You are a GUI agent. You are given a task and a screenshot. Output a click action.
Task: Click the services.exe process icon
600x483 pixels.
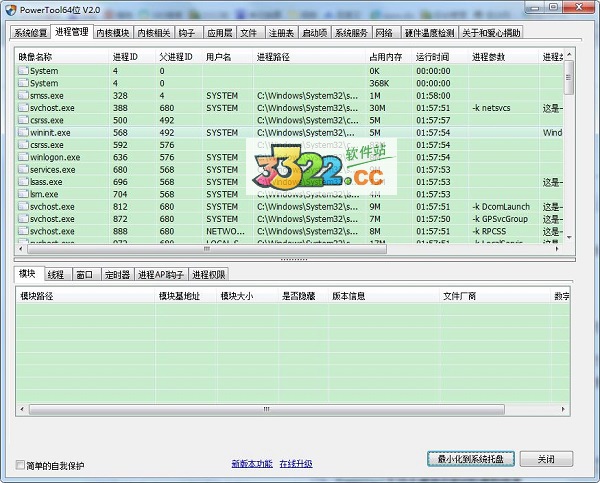tap(23, 169)
